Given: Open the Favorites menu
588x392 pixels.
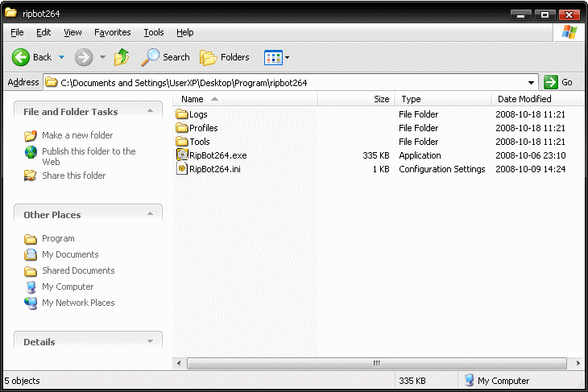Looking at the screenshot, I should [x=112, y=32].
